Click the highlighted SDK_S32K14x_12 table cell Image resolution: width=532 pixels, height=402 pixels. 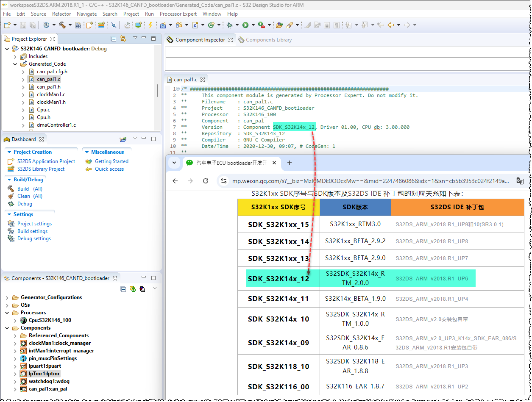[x=279, y=279]
